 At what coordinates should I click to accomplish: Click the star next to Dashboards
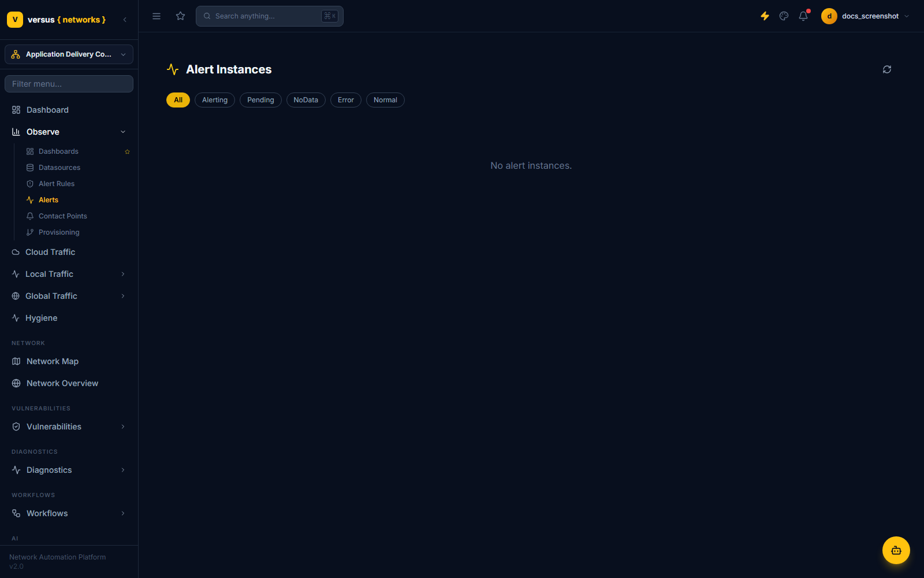(x=128, y=151)
